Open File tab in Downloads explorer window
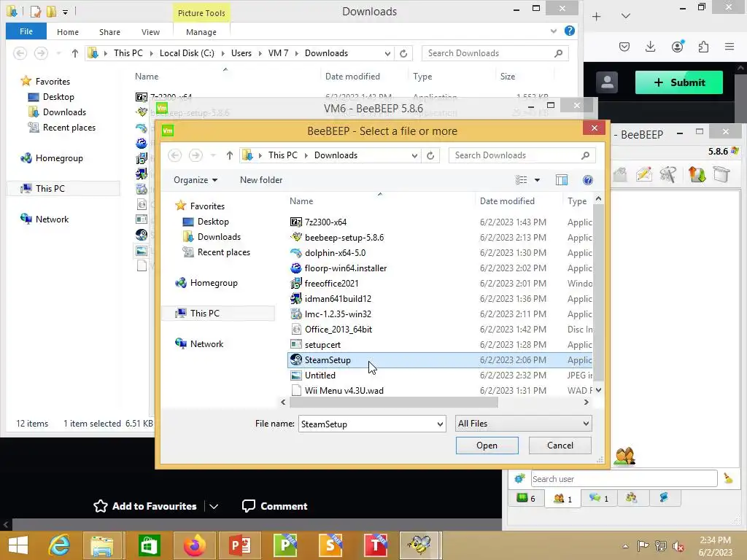Screen dimensions: 747x560 26,31
